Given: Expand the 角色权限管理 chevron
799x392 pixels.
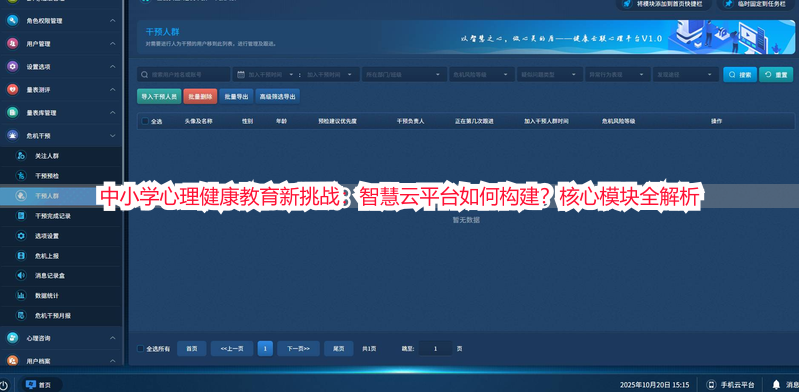Looking at the screenshot, I should (x=113, y=21).
